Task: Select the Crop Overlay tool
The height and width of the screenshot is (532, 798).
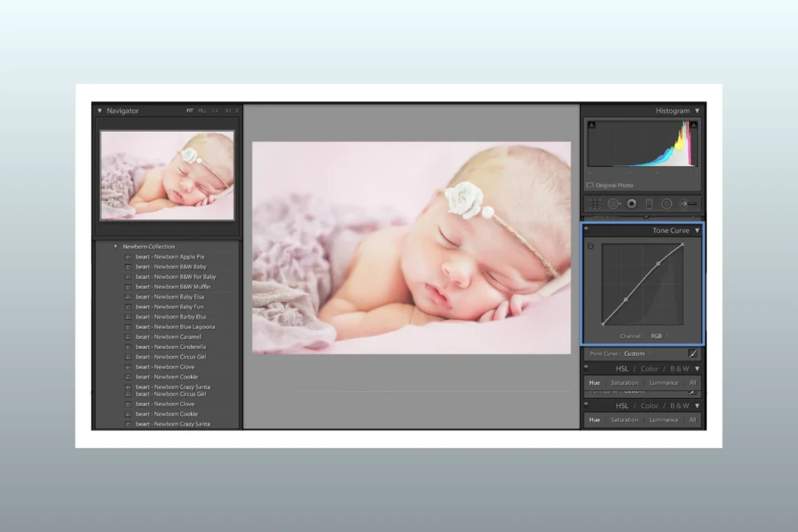Action: 594,203
